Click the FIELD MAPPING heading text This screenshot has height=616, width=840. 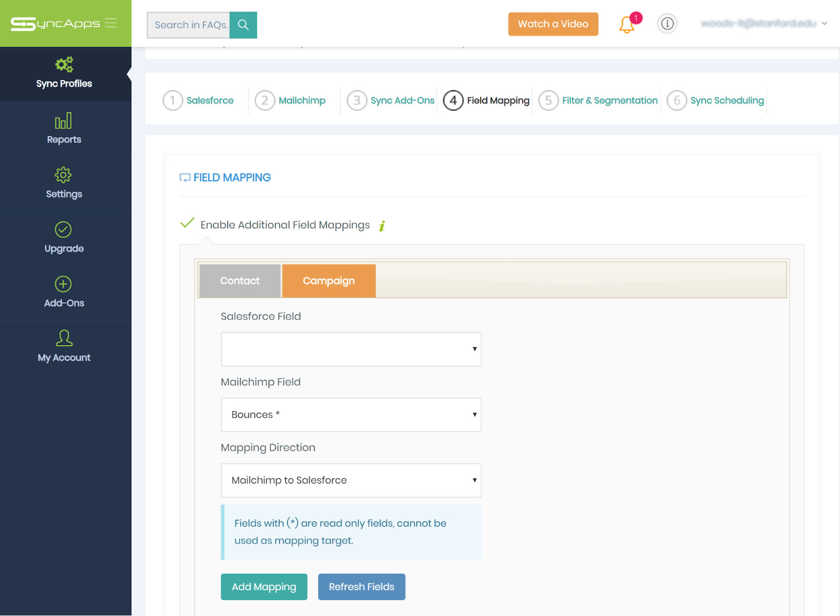(232, 178)
